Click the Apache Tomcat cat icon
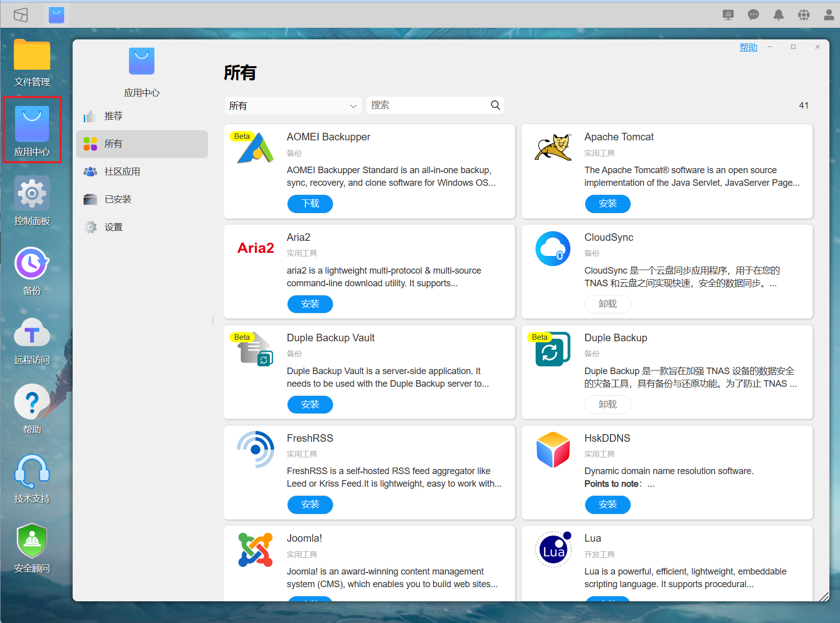This screenshot has width=840, height=623. [553, 148]
